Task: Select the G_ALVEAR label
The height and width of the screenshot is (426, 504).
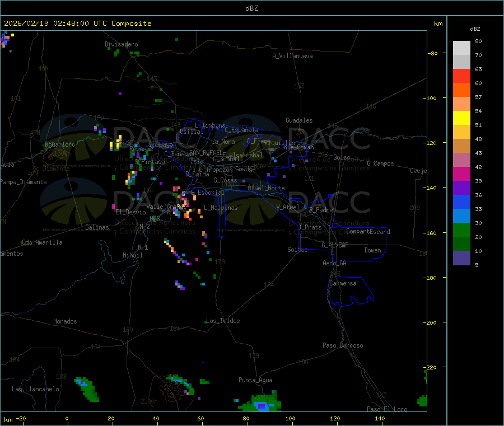Action: (x=335, y=245)
